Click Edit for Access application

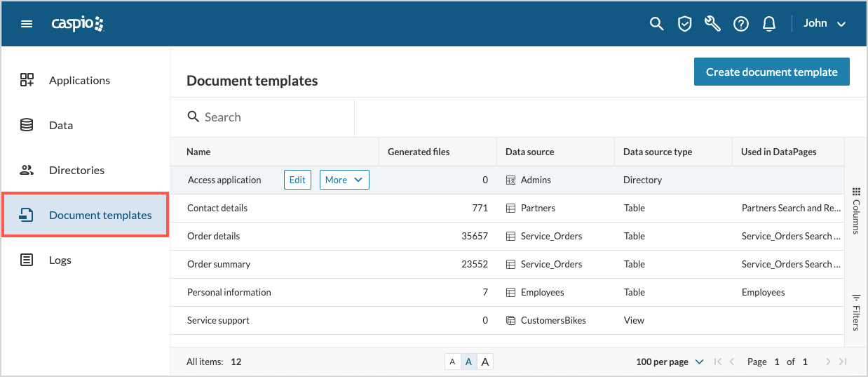297,180
